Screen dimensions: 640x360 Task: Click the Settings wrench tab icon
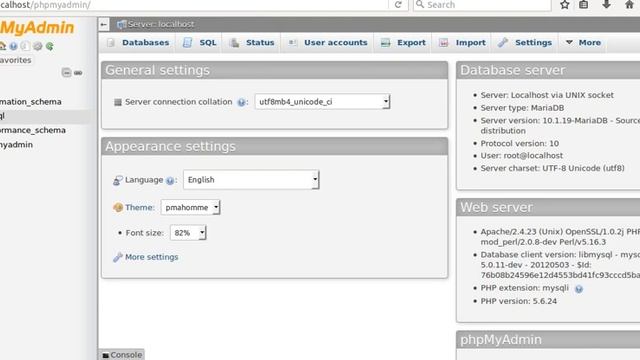pyautogui.click(x=503, y=42)
